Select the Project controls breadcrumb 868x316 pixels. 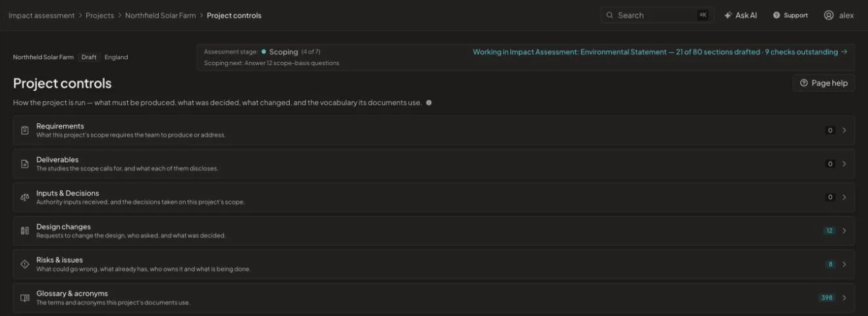[234, 15]
